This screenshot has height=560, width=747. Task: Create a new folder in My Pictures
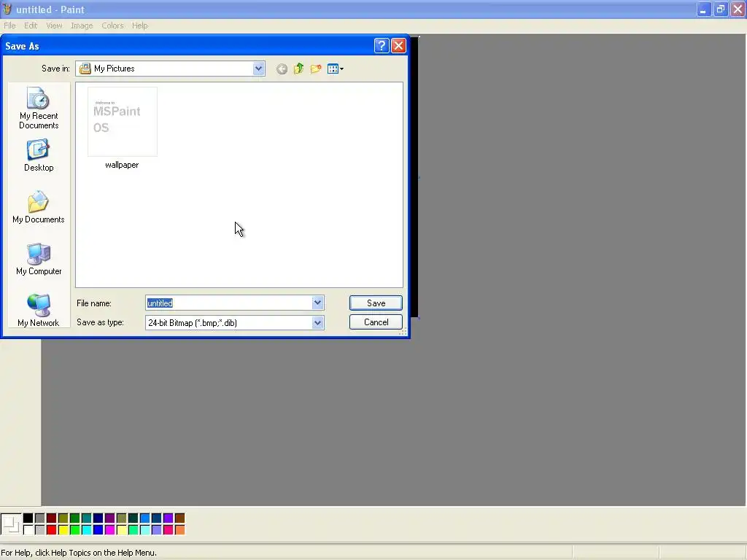(316, 69)
